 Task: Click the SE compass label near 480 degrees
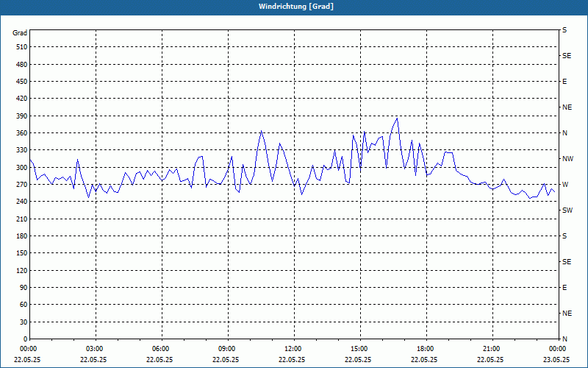(x=567, y=56)
